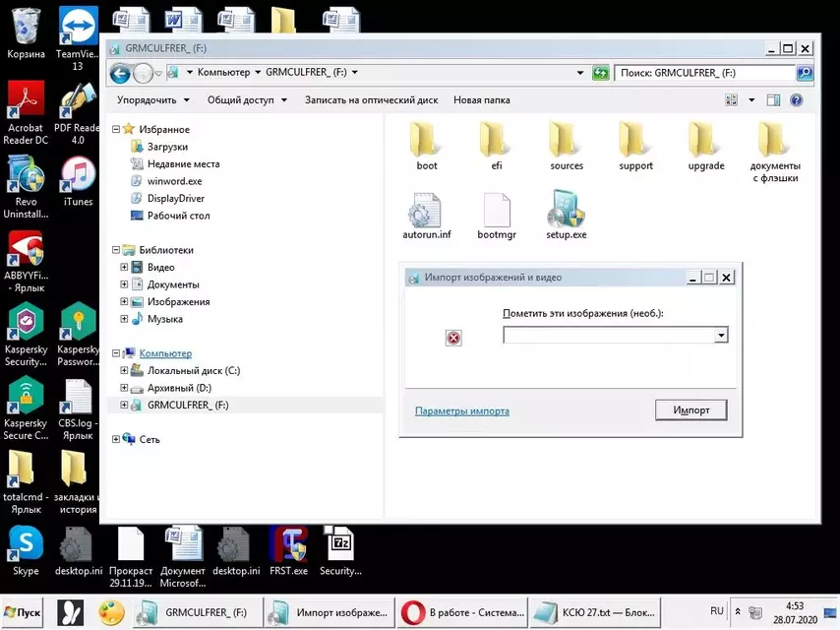Open the sources folder

pos(567,145)
